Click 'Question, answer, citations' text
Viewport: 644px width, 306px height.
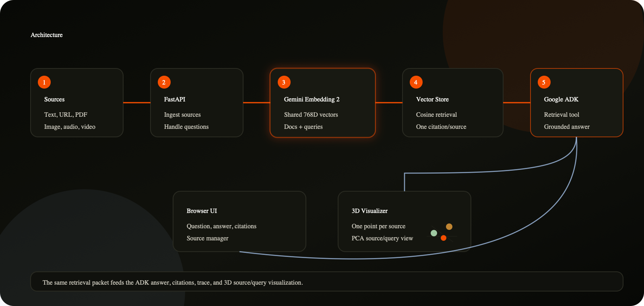coord(221,226)
